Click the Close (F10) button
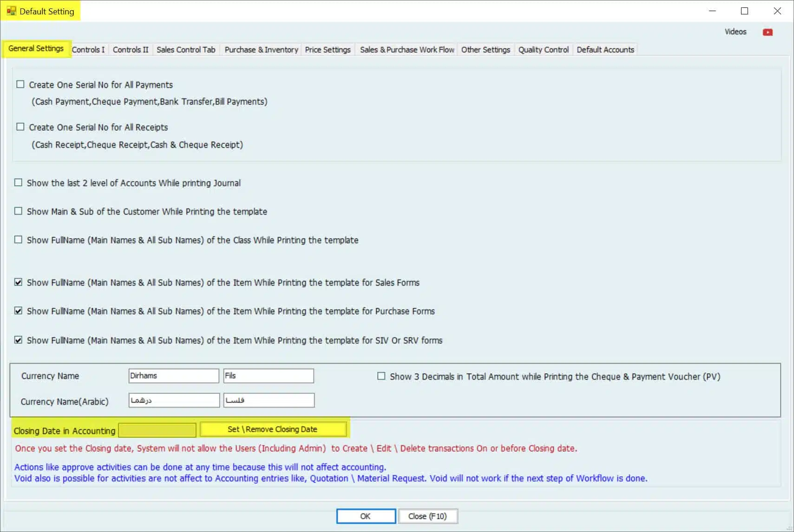This screenshot has height=532, width=794. 427,516
